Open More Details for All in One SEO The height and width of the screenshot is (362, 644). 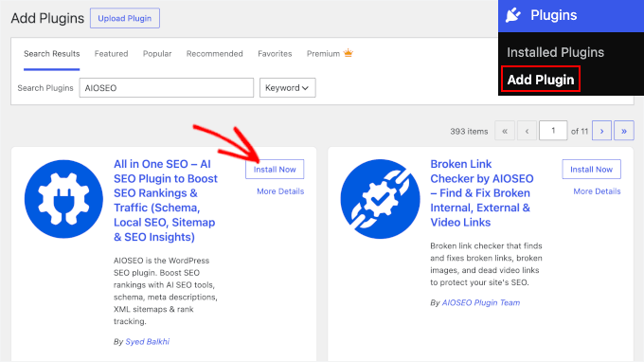pyautogui.click(x=280, y=191)
